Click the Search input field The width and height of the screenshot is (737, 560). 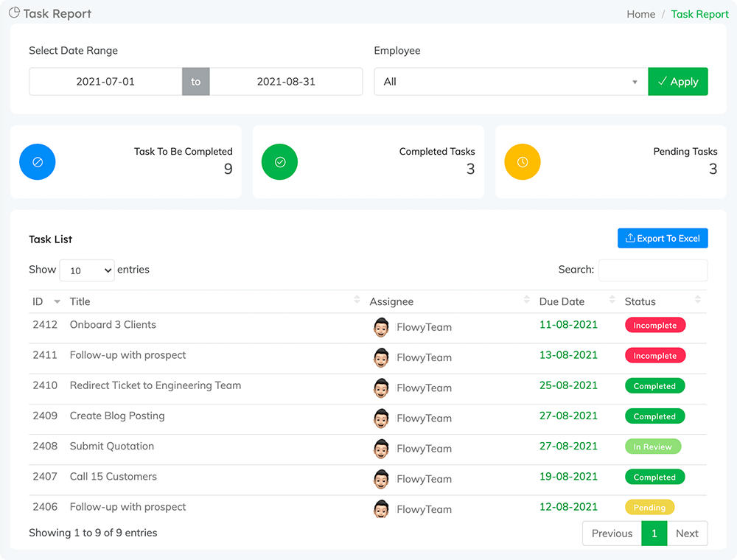[653, 270]
